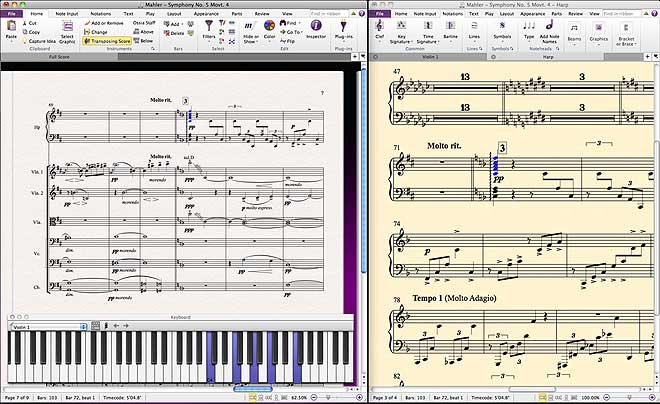
Task: Click the Find in ribbon search field
Action: (x=327, y=15)
